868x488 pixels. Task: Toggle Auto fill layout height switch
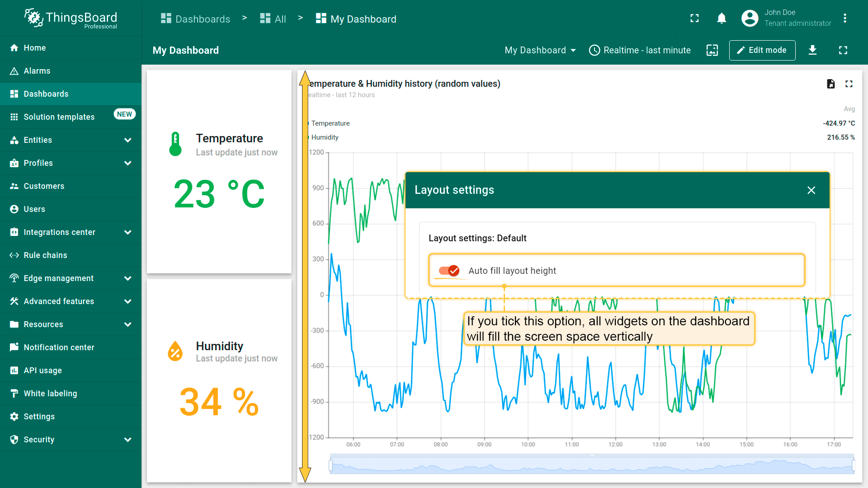449,271
